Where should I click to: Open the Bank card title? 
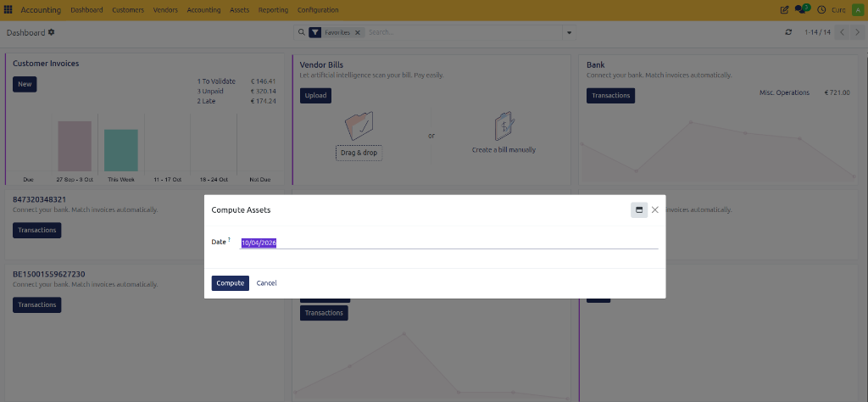coord(596,65)
